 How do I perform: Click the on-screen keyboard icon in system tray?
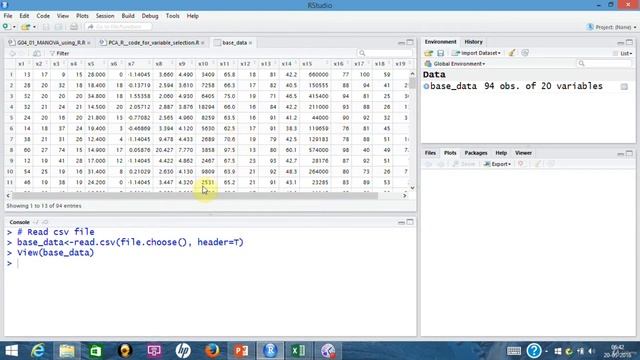coord(513,351)
